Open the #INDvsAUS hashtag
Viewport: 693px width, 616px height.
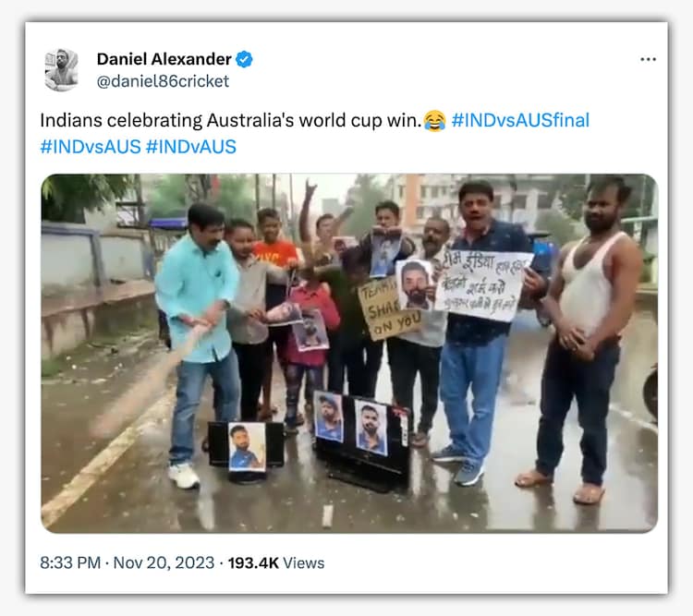pos(91,147)
